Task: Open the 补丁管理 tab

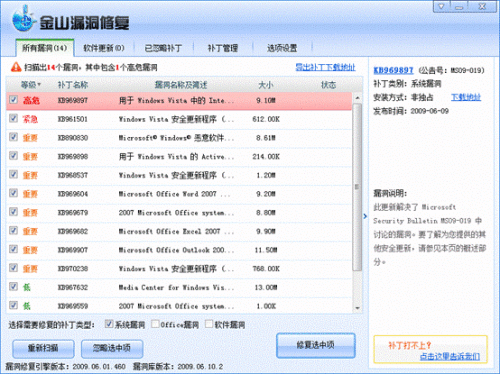Action: (x=223, y=48)
